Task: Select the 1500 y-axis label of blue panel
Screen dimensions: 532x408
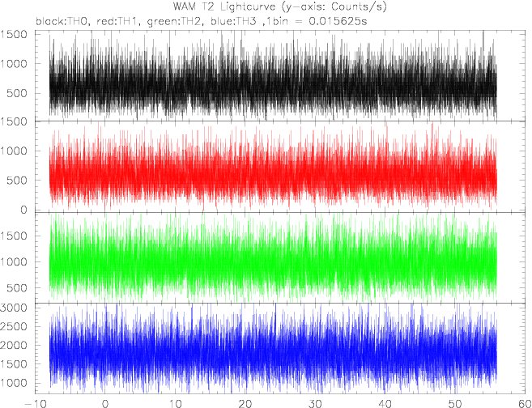Action: pos(15,364)
